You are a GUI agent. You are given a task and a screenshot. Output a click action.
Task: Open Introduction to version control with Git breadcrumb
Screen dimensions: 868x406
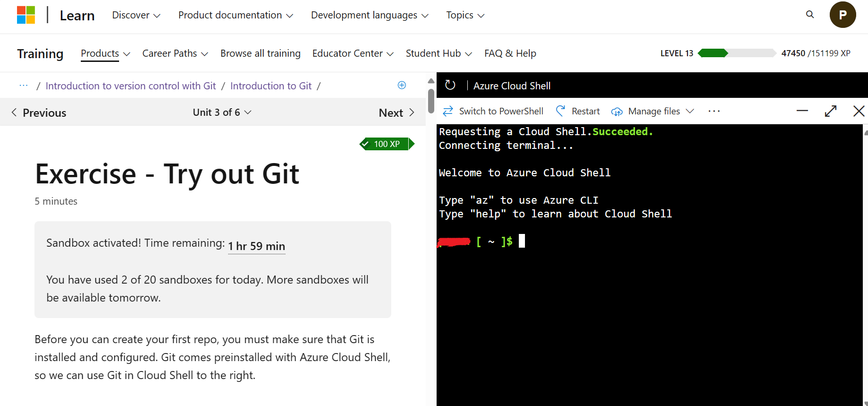131,86
